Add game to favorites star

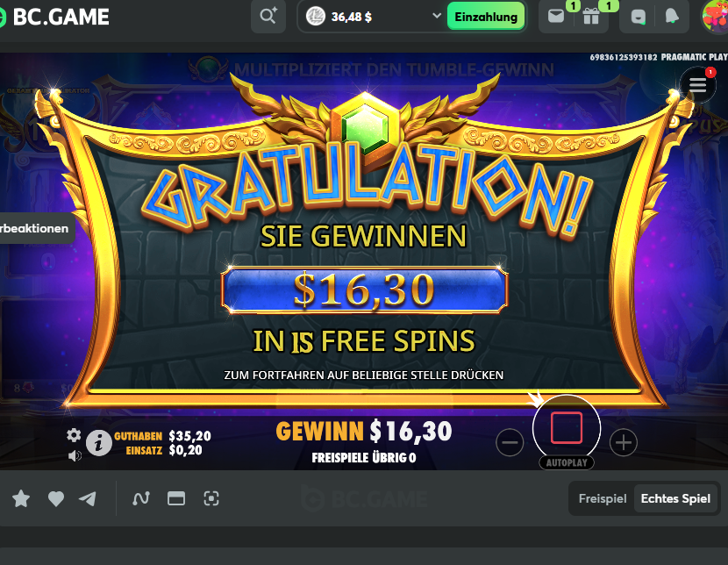(x=21, y=498)
